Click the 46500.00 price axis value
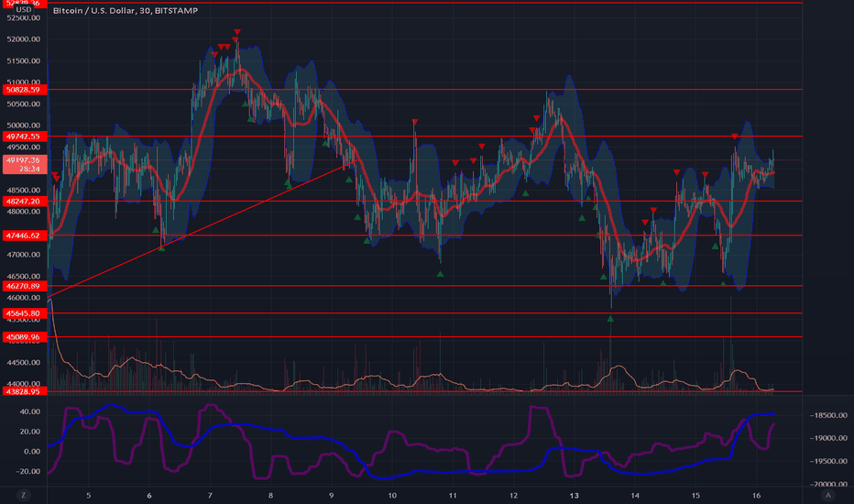Image resolution: width=854 pixels, height=504 pixels. (x=24, y=276)
